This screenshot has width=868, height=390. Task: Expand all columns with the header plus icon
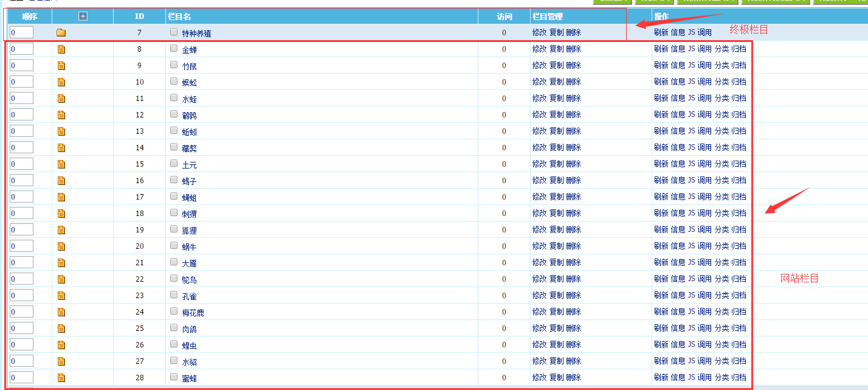[83, 16]
